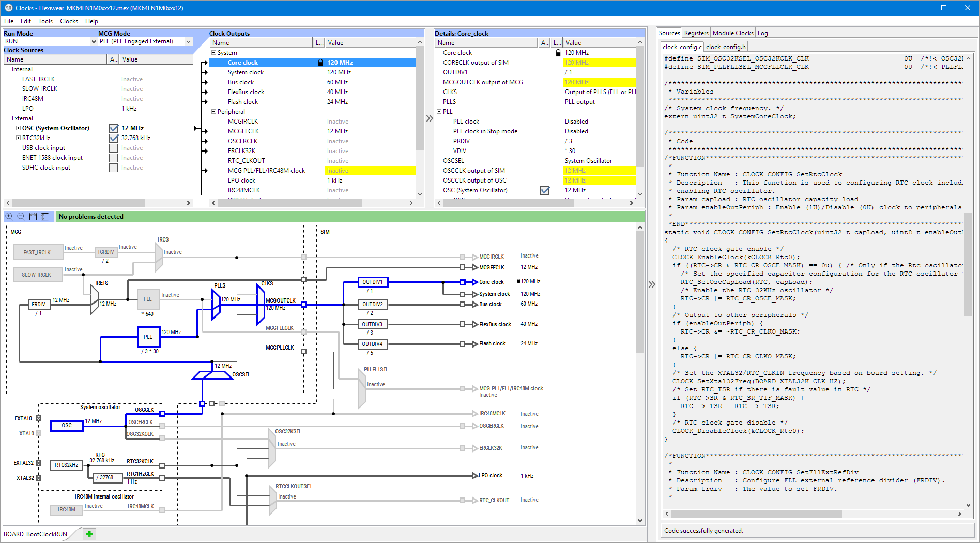
Task: Fit diagram to width
Action: point(33,217)
